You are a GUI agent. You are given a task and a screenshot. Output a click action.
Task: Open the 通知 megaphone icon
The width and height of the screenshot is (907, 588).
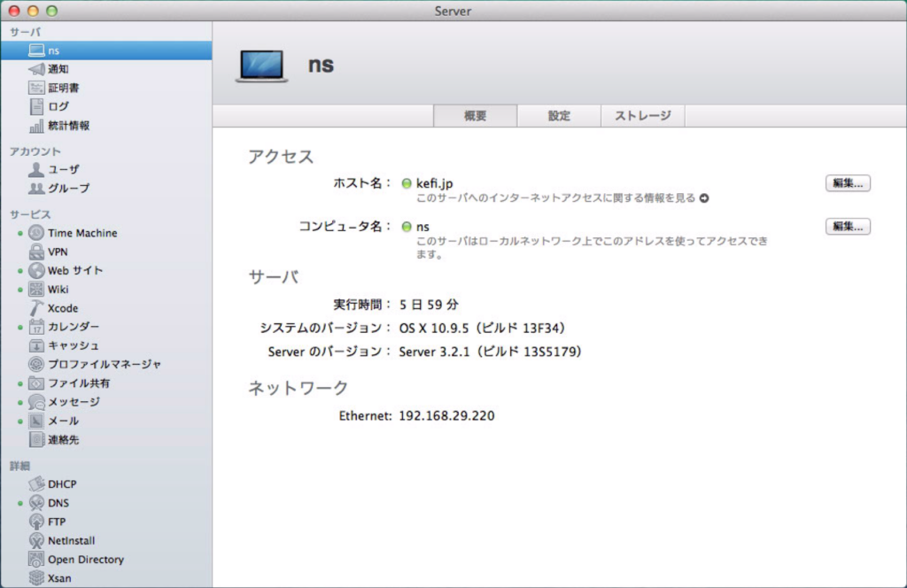[35, 69]
